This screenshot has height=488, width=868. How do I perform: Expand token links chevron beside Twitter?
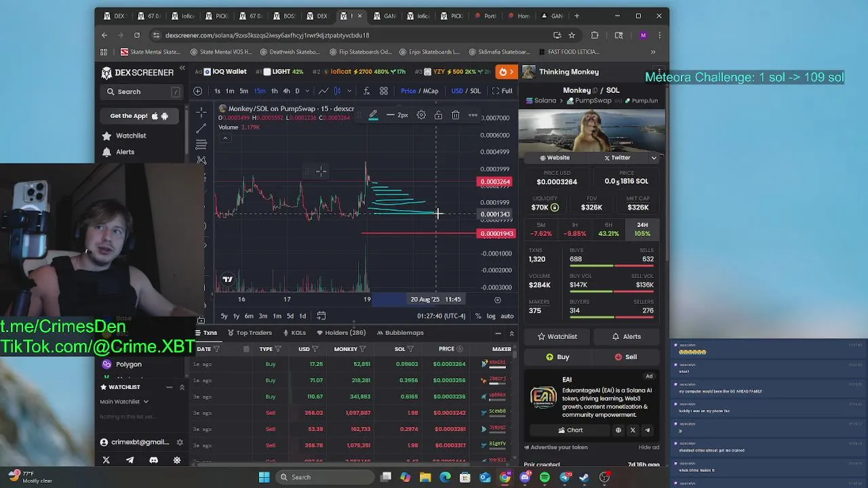click(654, 158)
